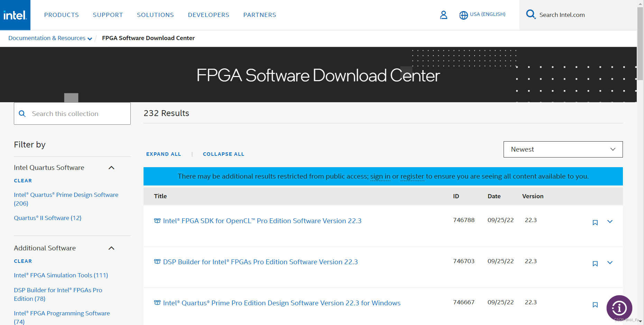
Task: Click the package icon beside FPGA SDK for OpenCL
Action: point(157,221)
